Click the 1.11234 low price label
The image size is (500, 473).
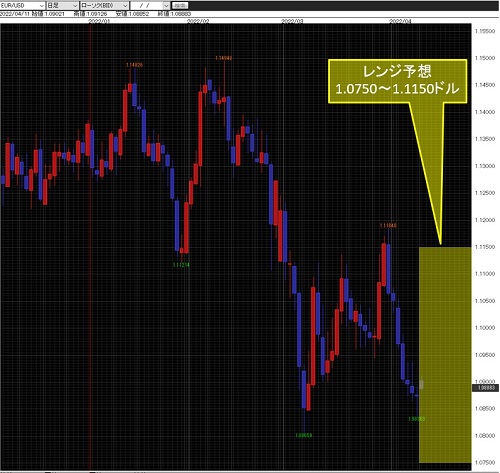(x=181, y=265)
